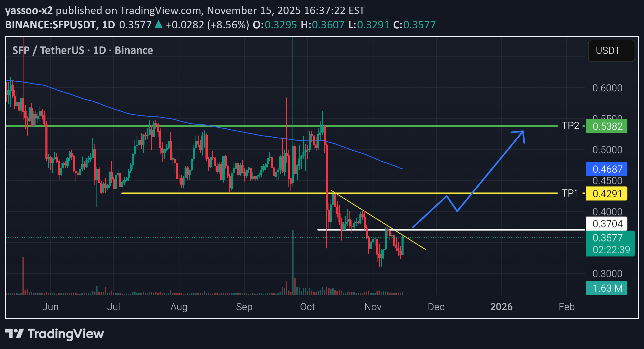
Task: Click the BINANCE:SFPUSDT symbol text
Action: click(51, 25)
